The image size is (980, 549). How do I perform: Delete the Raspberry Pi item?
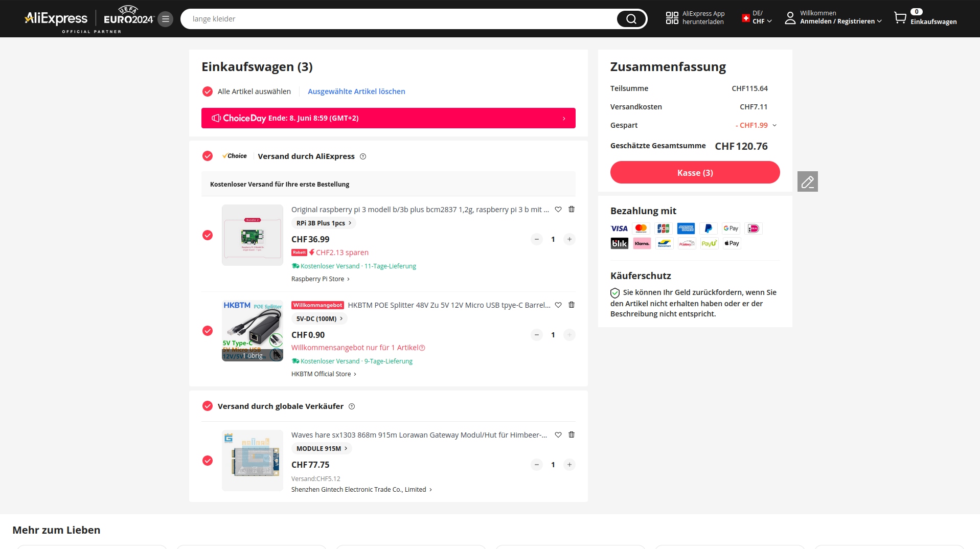pos(572,209)
